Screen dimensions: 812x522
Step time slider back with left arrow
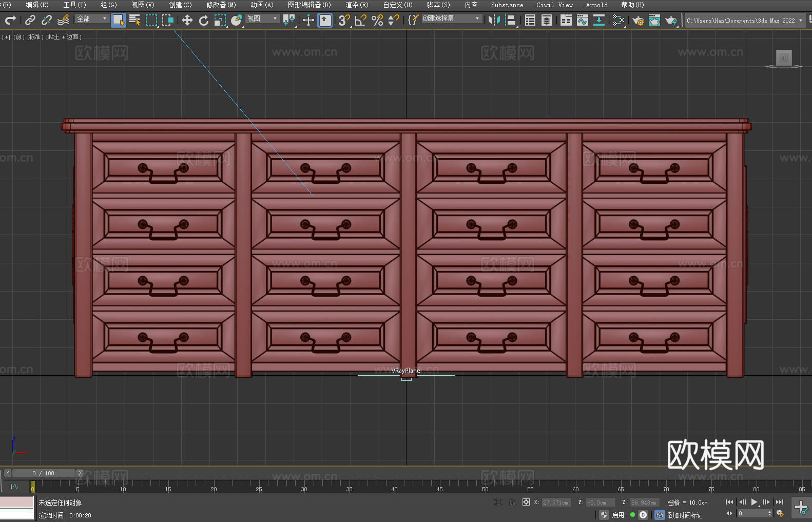point(7,473)
